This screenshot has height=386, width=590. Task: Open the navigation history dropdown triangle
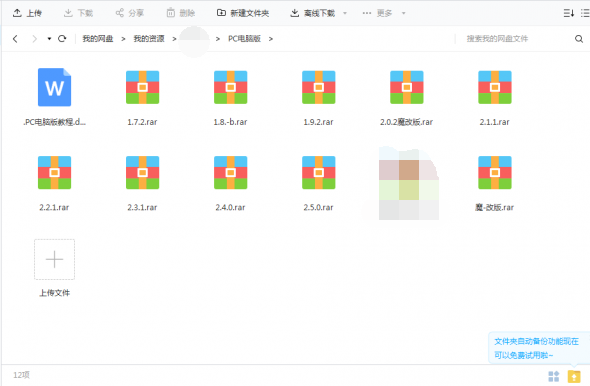pos(49,39)
